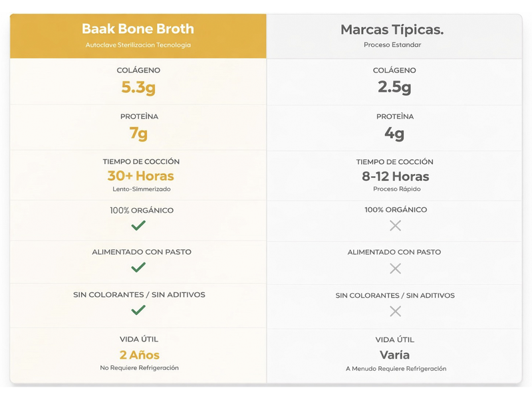
Task: Click the Autoclave Sterilizacion Tecnologia subtitle
Action: [138, 45]
